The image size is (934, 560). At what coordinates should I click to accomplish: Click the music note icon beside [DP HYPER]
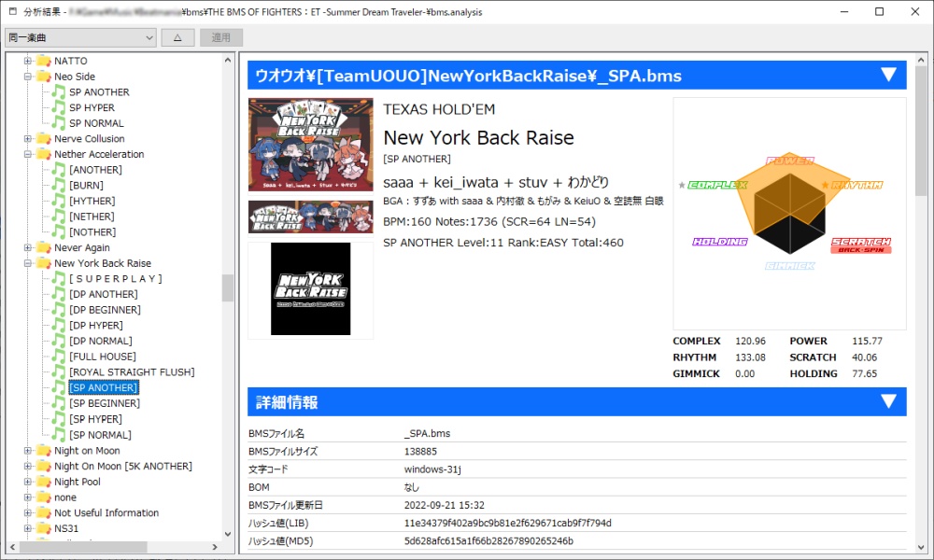(58, 325)
